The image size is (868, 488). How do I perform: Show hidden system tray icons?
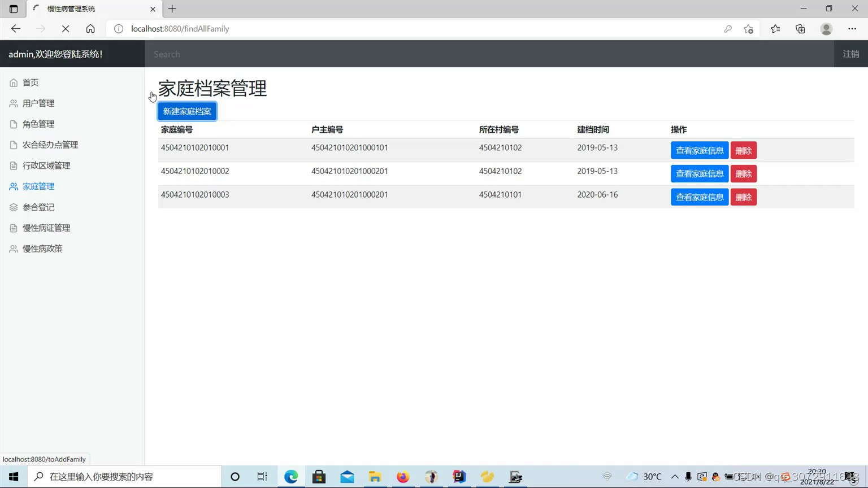pyautogui.click(x=675, y=477)
